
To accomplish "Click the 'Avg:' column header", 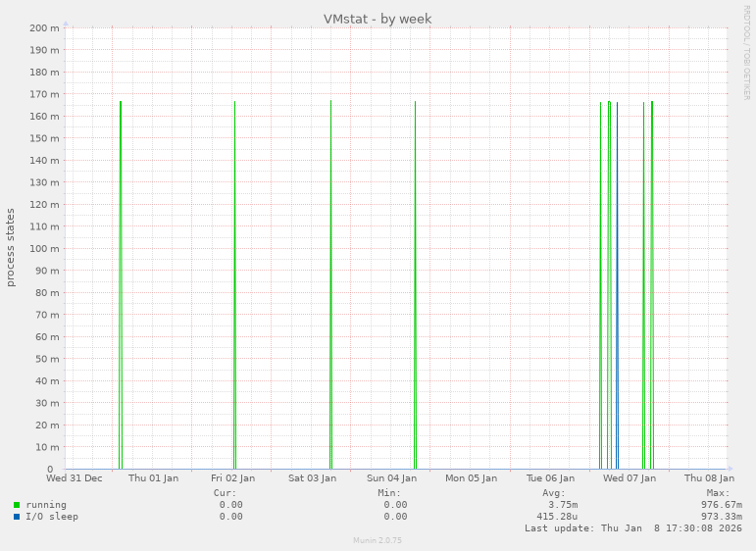I will pyautogui.click(x=554, y=493).
